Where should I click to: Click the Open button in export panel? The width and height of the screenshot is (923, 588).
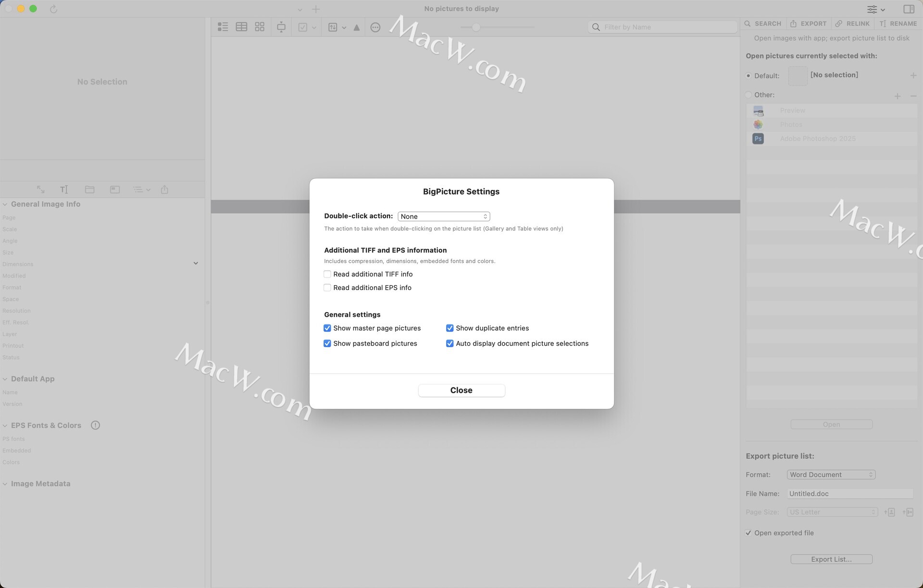(831, 424)
